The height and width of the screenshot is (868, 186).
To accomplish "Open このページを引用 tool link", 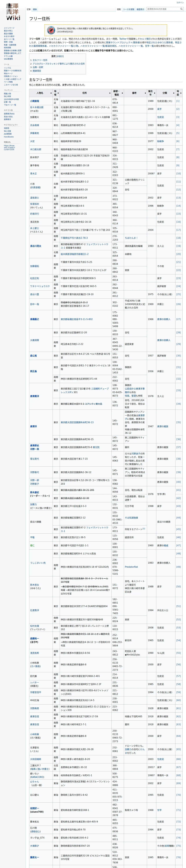I will tap(11, 85).
